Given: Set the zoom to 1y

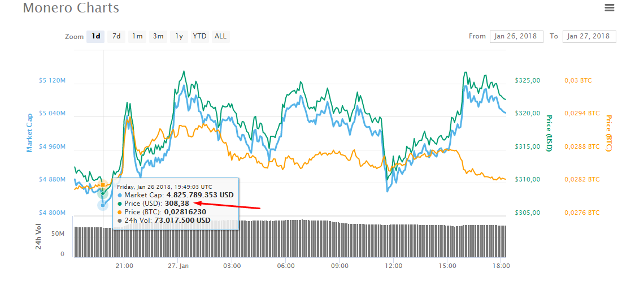Looking at the screenshot, I should coord(179,36).
